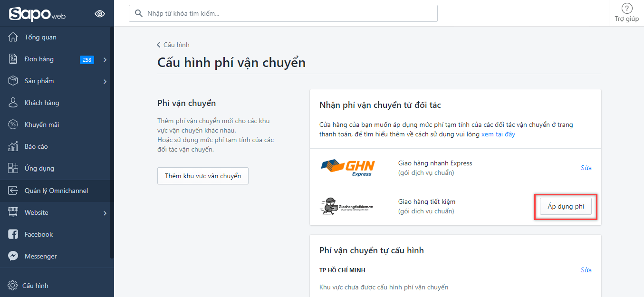Click Thêm khu vực vận chuyển button
Viewport: 644px width, 297px height.
click(203, 176)
